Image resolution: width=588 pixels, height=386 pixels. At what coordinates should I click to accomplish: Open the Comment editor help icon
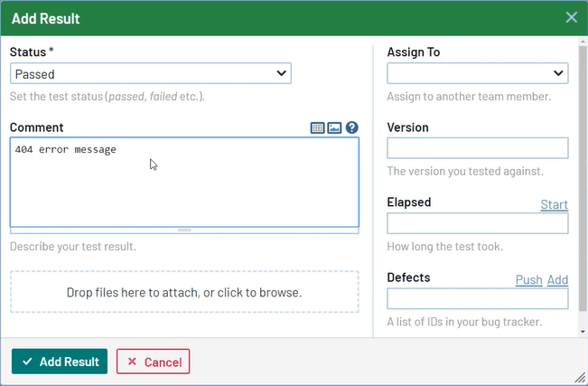pos(352,128)
